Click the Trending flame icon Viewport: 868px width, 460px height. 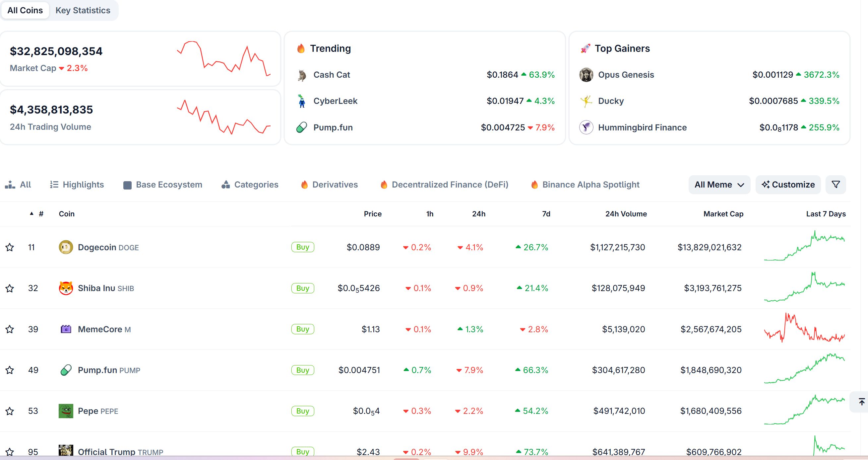point(301,48)
